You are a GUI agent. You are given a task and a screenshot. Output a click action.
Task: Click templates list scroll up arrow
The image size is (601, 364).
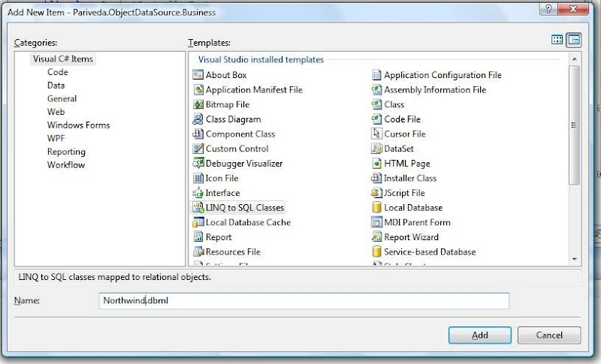[574, 59]
